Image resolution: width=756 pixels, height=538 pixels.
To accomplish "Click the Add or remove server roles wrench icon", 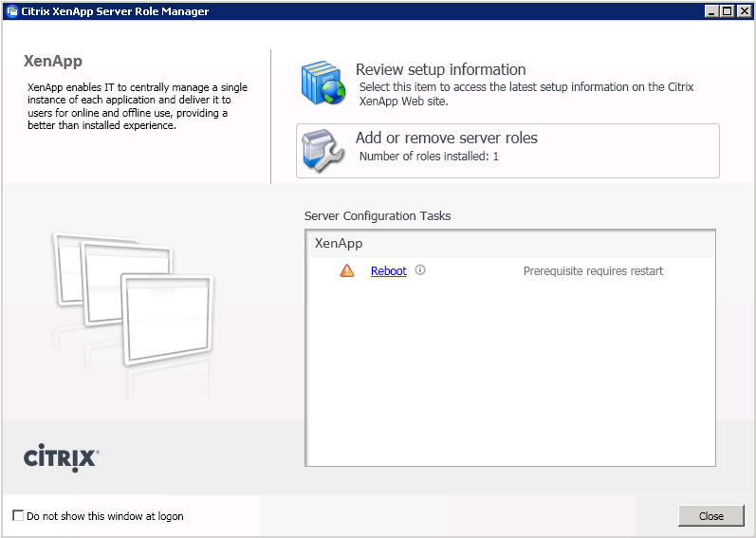I will pos(323,151).
